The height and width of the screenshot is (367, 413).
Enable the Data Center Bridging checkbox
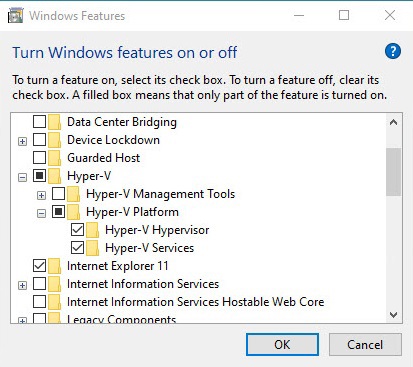pyautogui.click(x=39, y=122)
